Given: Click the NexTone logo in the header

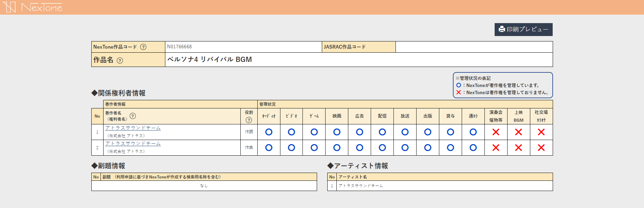Looking at the screenshot, I should (x=33, y=7).
